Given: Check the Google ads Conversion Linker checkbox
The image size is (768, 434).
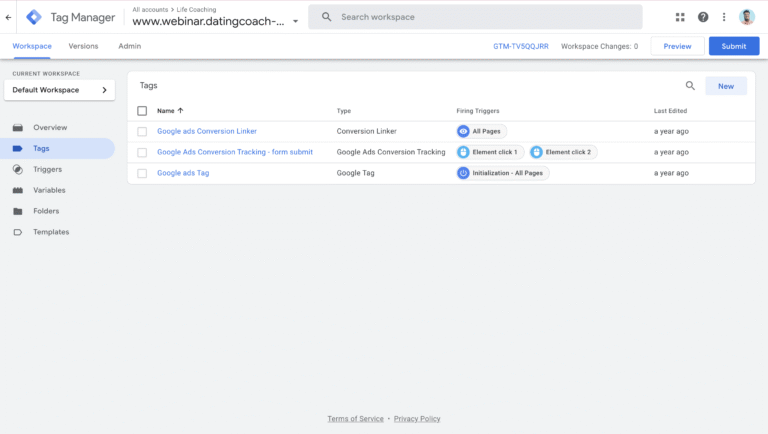Looking at the screenshot, I should tap(142, 131).
